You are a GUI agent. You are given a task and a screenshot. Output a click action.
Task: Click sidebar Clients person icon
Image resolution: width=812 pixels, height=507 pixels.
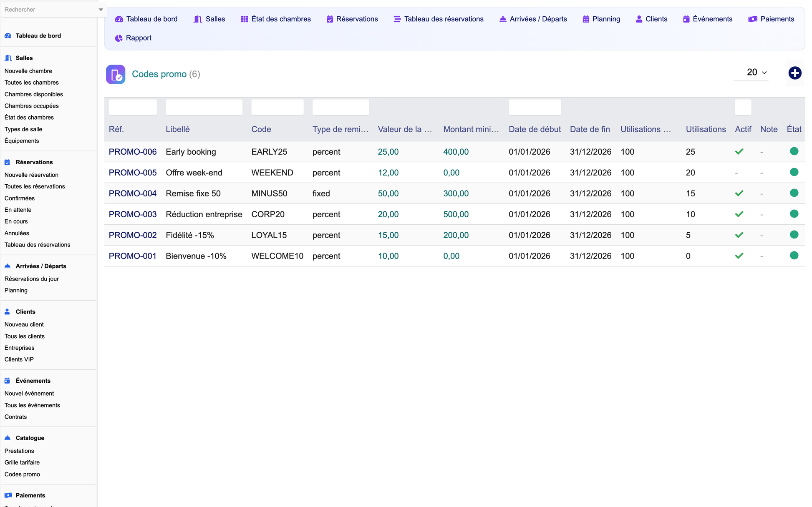click(7, 312)
